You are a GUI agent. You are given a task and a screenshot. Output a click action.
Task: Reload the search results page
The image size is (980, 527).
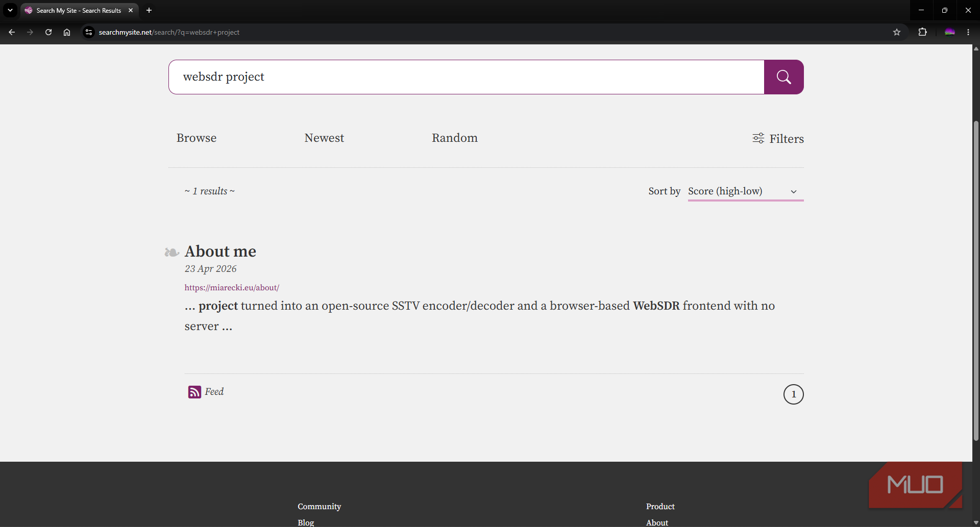[48, 32]
